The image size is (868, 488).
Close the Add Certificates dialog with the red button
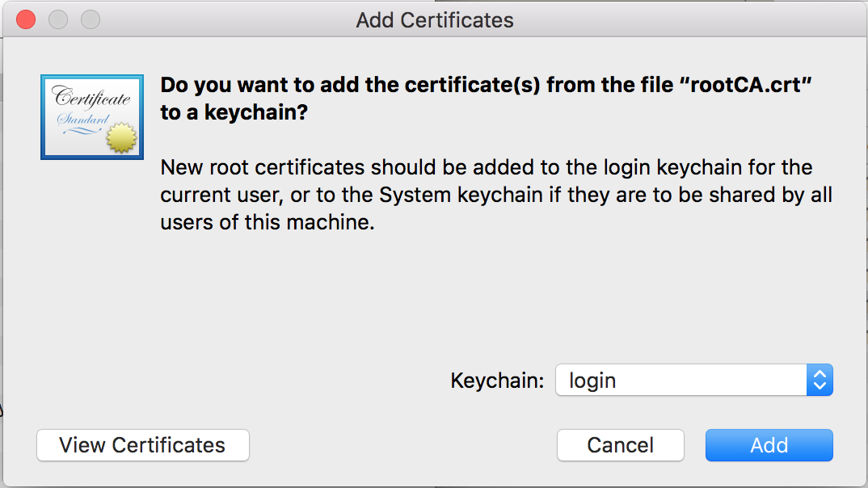27,19
